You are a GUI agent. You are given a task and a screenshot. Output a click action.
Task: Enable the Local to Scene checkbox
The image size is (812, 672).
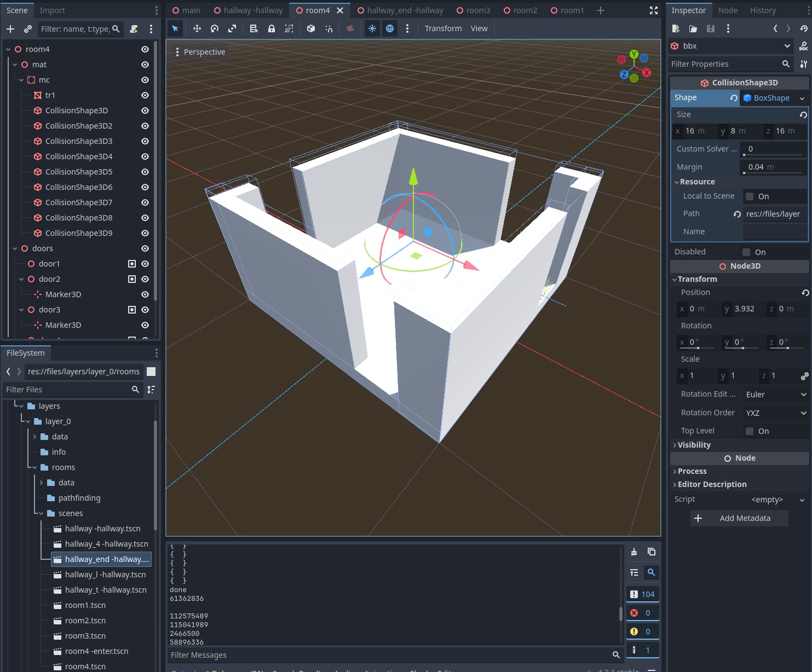(x=750, y=196)
